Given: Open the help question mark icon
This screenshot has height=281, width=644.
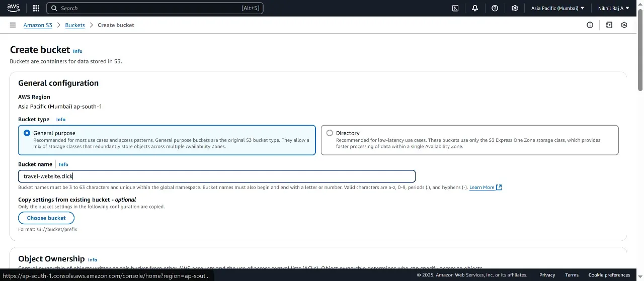Looking at the screenshot, I should coord(495,8).
